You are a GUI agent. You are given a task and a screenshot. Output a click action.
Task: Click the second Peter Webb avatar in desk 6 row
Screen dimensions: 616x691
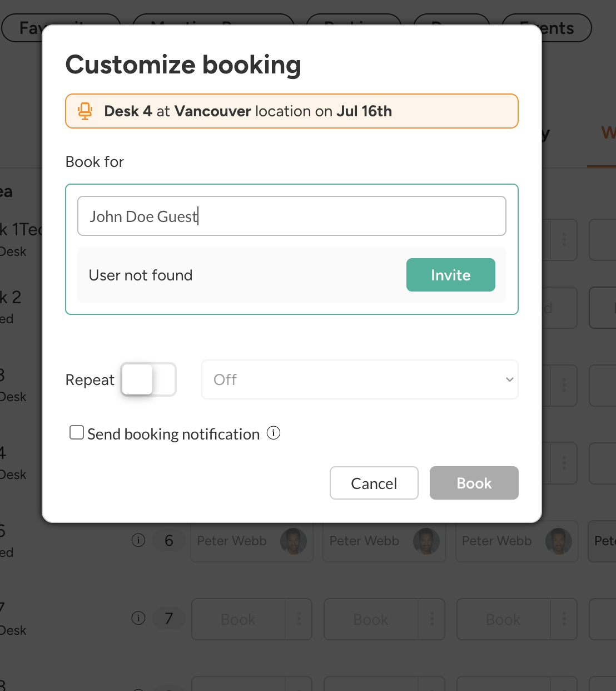(426, 541)
